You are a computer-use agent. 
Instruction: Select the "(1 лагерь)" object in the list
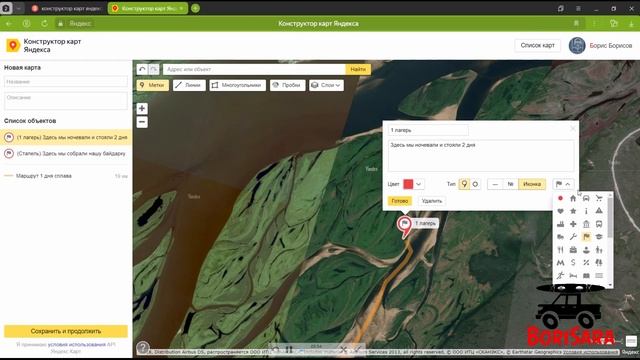(x=66, y=138)
